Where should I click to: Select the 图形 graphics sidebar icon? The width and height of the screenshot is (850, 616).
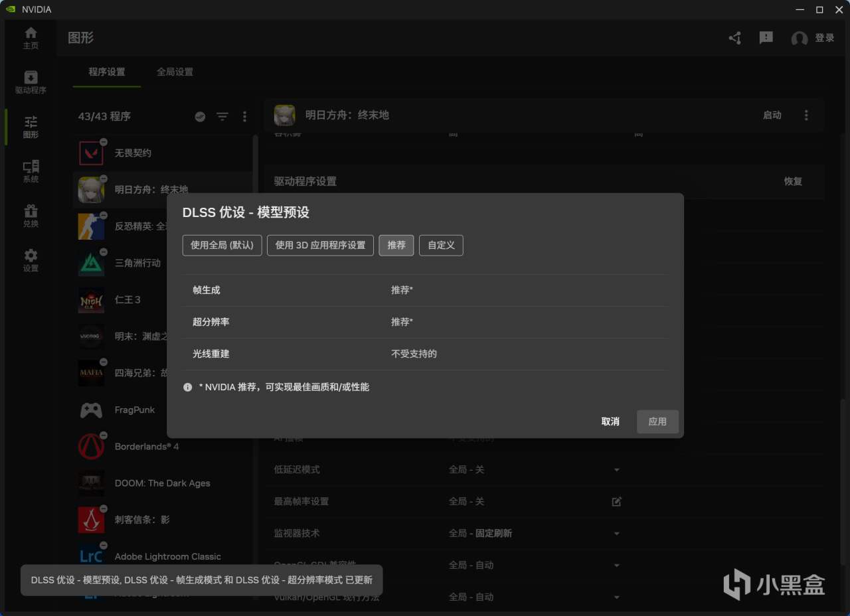(x=31, y=127)
